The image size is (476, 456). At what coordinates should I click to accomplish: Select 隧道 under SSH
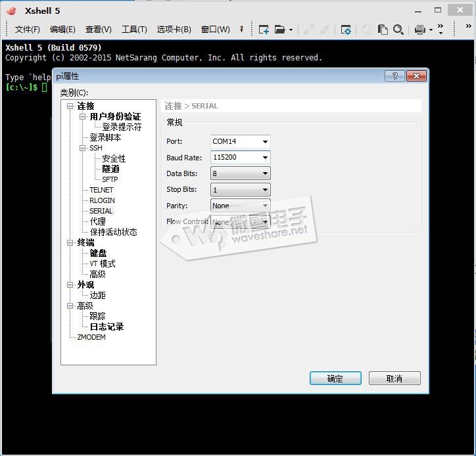coord(110,169)
